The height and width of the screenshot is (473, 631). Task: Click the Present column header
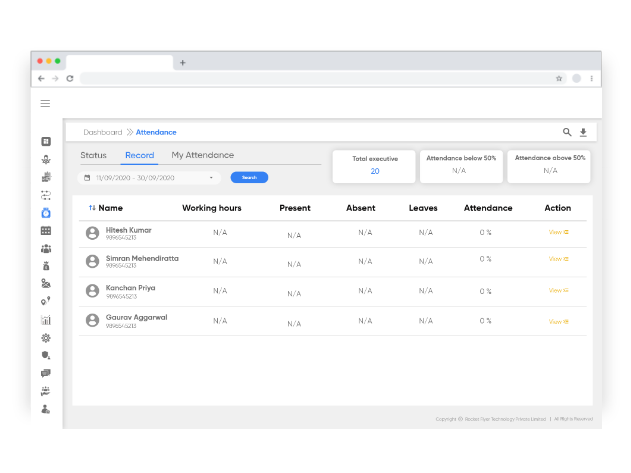(295, 208)
